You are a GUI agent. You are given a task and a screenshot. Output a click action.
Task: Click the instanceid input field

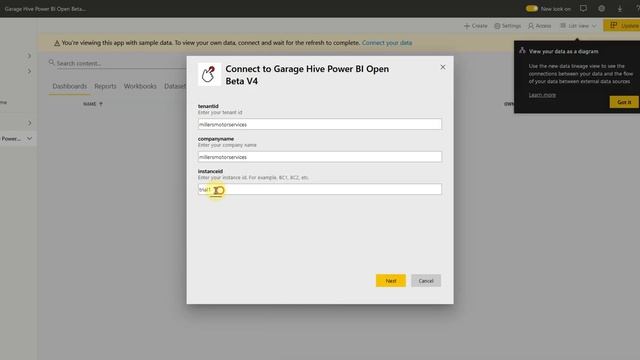(320, 189)
